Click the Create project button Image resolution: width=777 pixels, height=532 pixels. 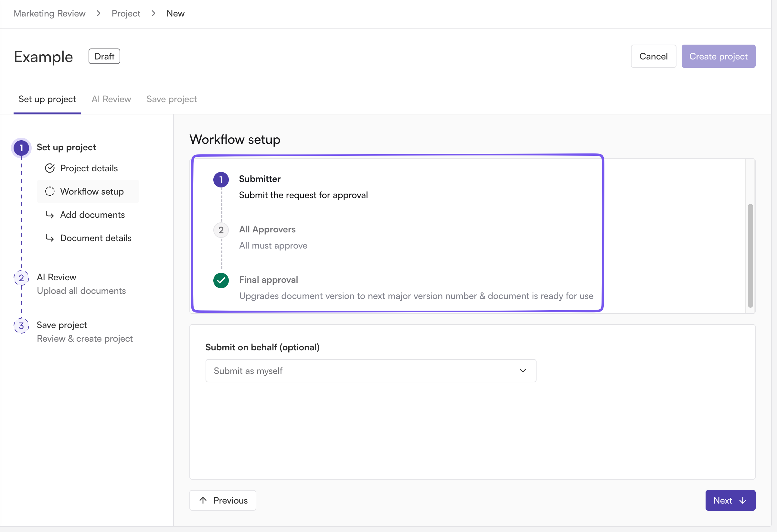[x=718, y=56]
